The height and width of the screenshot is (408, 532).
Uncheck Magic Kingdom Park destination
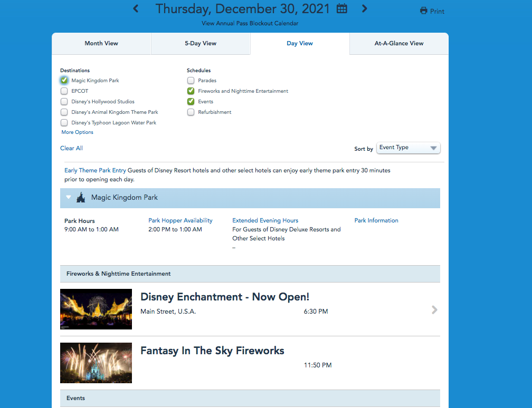tap(64, 81)
